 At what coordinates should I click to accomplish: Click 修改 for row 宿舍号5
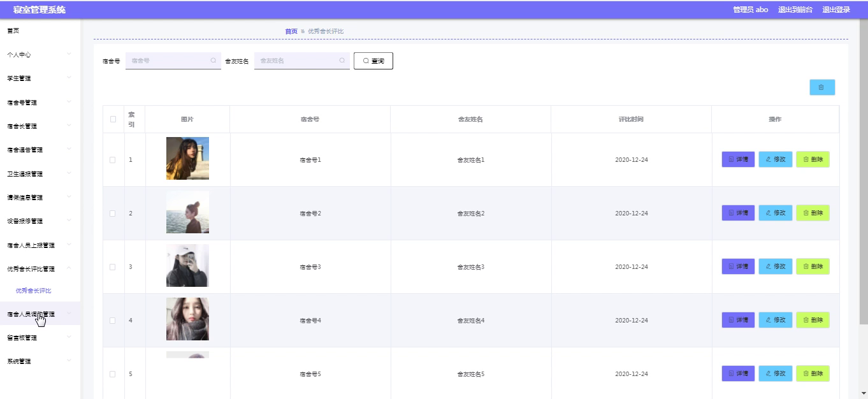coord(776,374)
